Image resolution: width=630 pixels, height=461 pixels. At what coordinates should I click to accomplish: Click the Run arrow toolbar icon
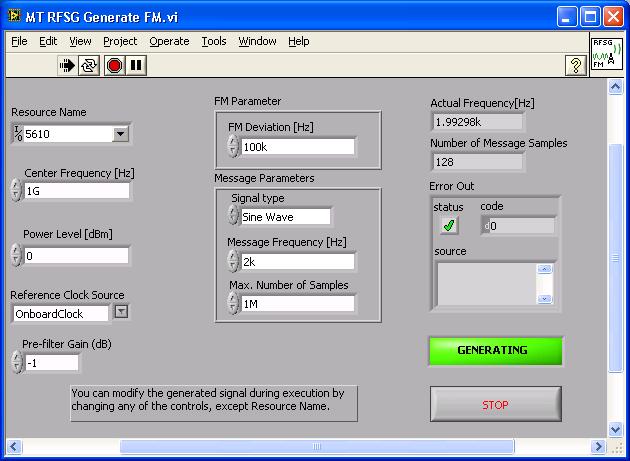click(x=68, y=65)
